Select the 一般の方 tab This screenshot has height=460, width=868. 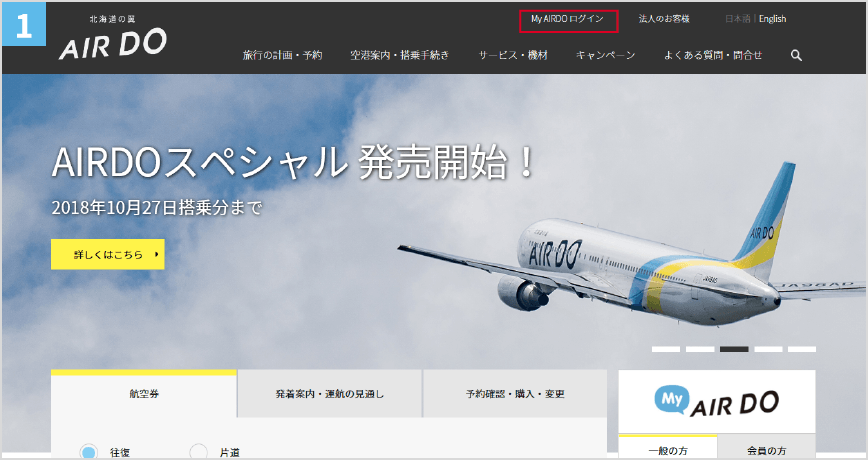point(668,447)
